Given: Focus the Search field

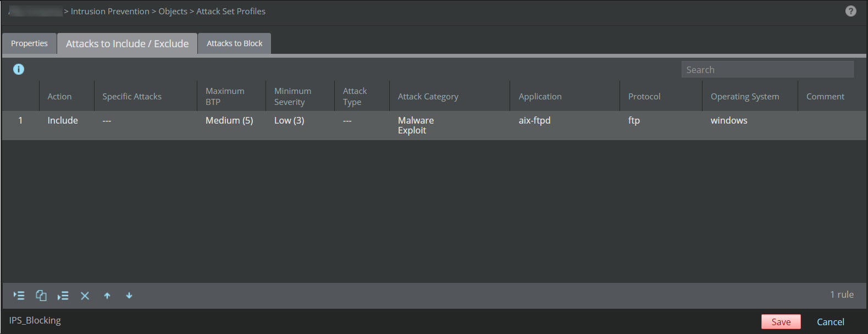Looking at the screenshot, I should (x=767, y=70).
